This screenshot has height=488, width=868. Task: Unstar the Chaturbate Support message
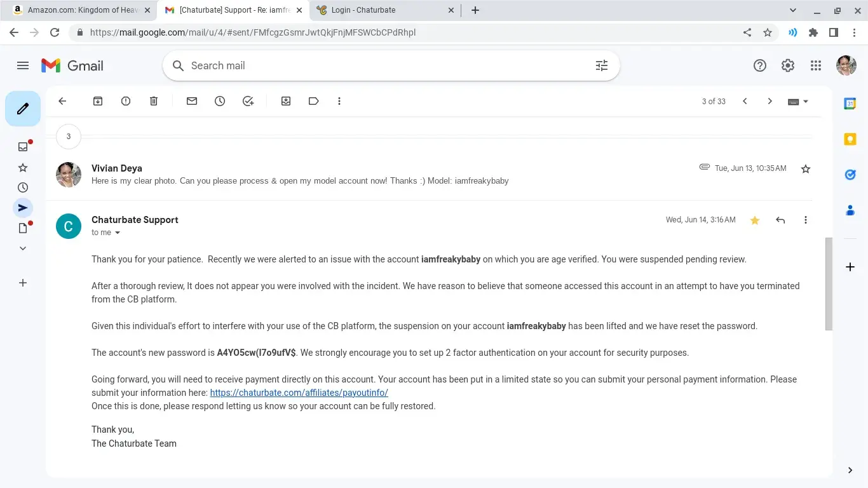[x=755, y=220]
